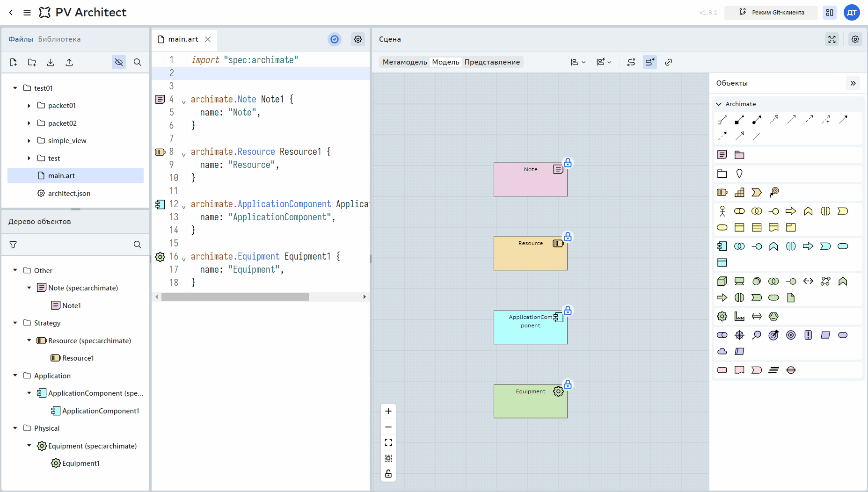This screenshot has height=492, width=868.
Task: Switch scene to Модель view
Action: click(445, 62)
